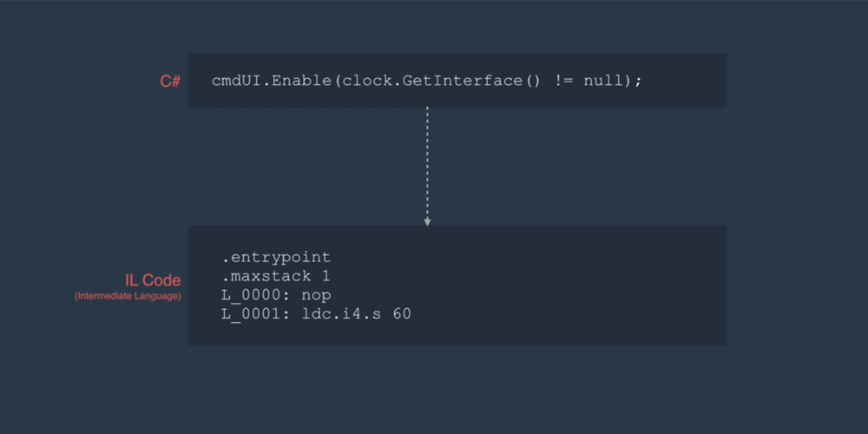Click the != operator in C# code
Screen dimensions: 868x434
tap(564, 81)
